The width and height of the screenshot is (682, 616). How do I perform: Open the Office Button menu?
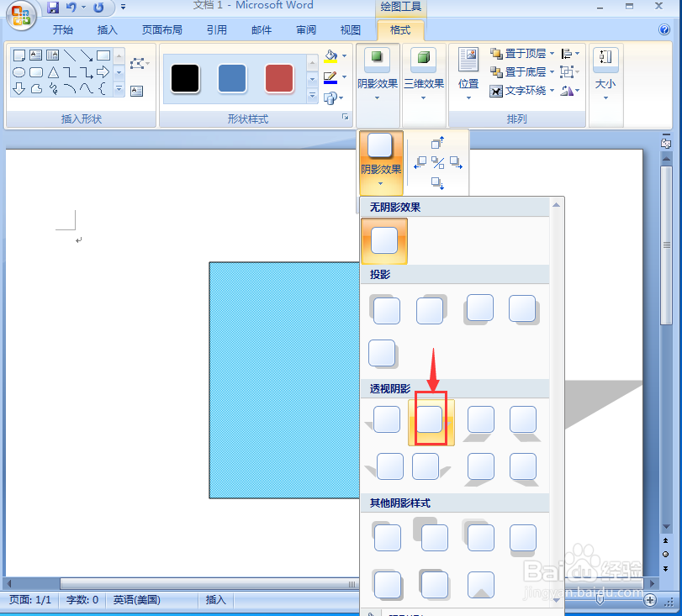pos(21,16)
